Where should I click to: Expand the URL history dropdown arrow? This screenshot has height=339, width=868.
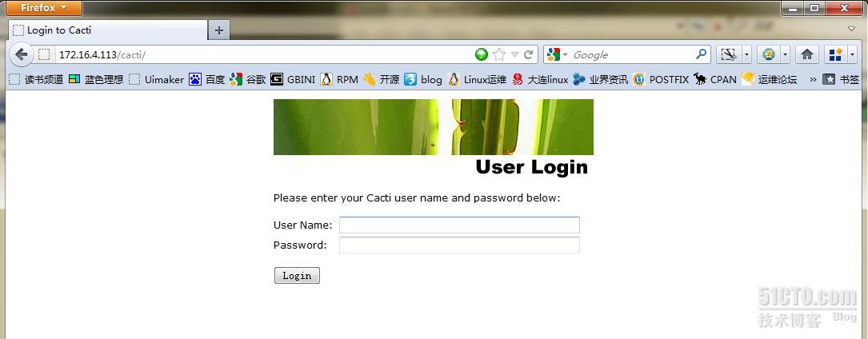click(514, 54)
